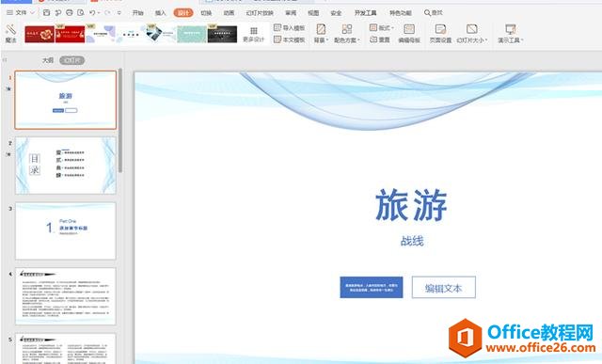Click the 配色方案 color scheme icon
This screenshot has width=602, height=364.
[x=347, y=29]
